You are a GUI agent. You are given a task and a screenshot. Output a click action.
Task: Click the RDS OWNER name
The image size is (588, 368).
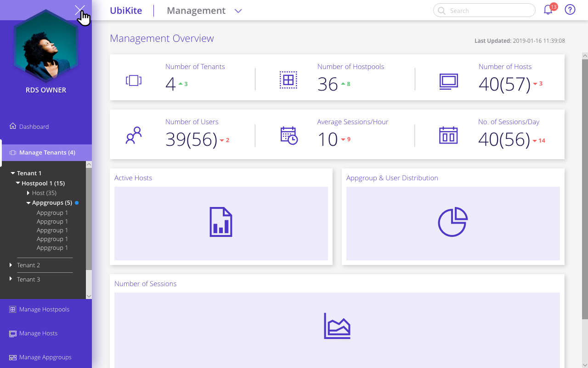click(46, 90)
